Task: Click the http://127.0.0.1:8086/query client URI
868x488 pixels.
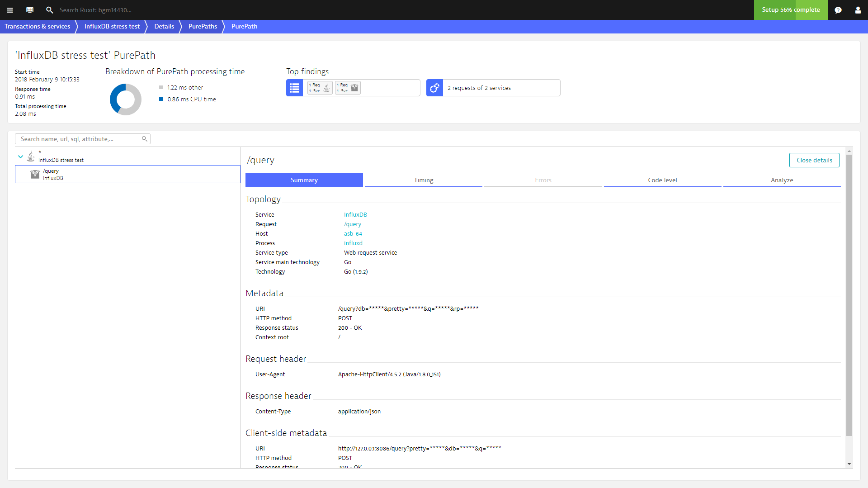Action: (420, 449)
